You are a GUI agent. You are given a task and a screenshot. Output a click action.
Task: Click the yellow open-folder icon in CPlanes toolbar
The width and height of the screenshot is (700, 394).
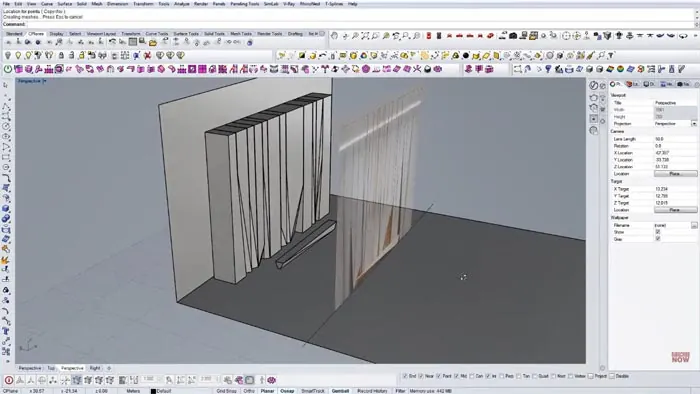point(153,42)
